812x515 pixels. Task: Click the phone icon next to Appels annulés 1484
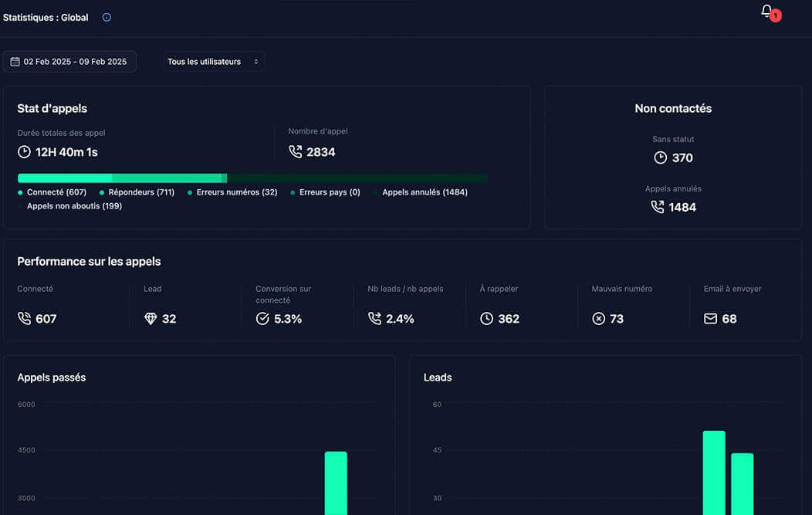click(x=657, y=207)
